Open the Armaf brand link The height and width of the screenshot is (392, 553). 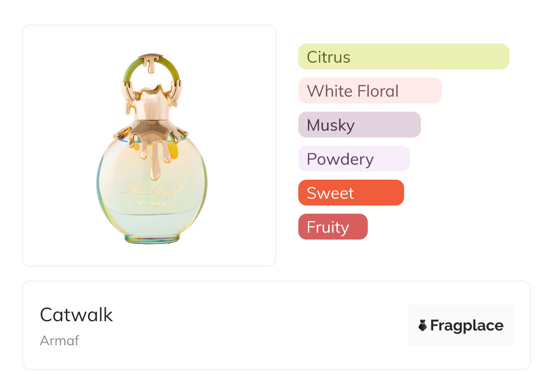[x=59, y=340]
